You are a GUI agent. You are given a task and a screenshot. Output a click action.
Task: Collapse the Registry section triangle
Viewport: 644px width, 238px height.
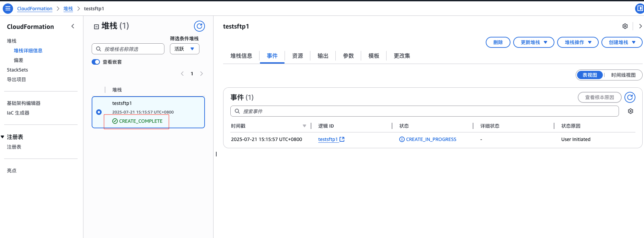point(3,137)
